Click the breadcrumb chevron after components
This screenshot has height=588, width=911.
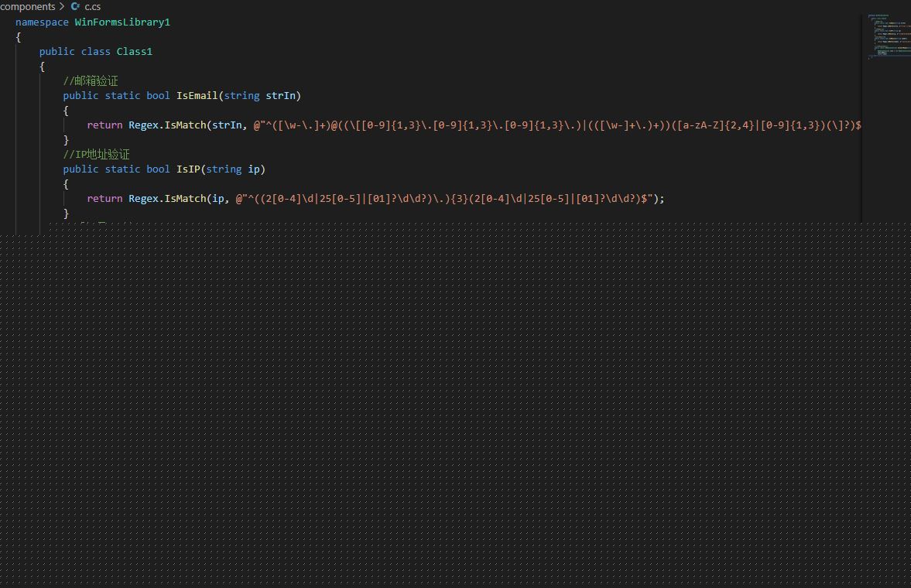pyautogui.click(x=63, y=6)
